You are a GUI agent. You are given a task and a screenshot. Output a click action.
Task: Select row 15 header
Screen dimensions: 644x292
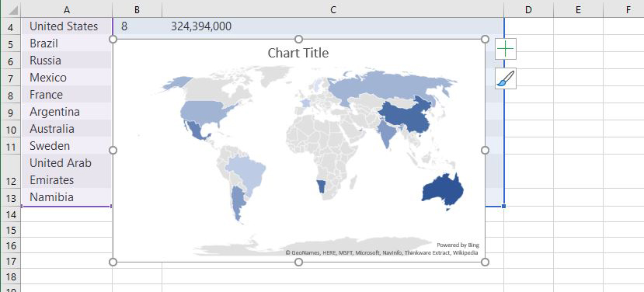[11, 230]
